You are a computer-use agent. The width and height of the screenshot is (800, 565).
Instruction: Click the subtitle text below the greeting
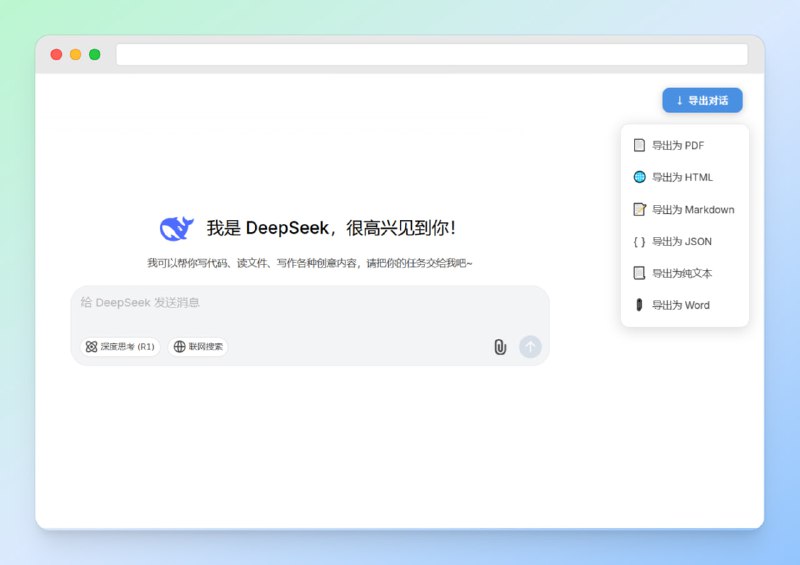(x=309, y=263)
